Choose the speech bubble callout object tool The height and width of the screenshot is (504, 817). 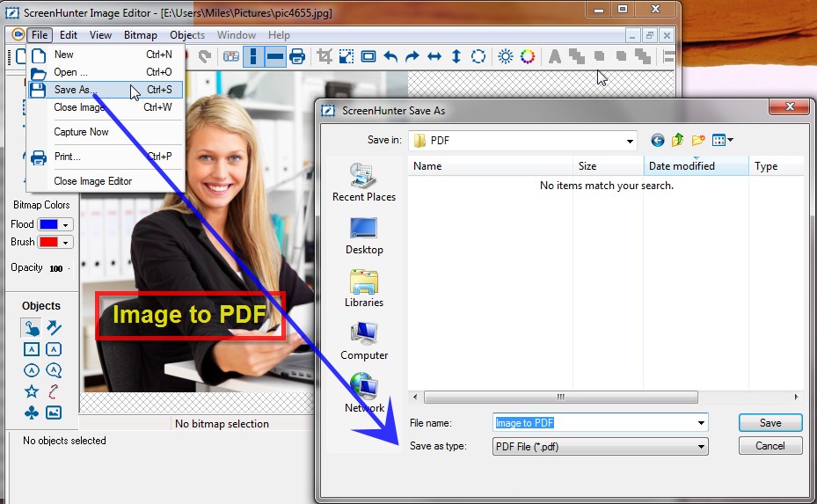coord(54,370)
